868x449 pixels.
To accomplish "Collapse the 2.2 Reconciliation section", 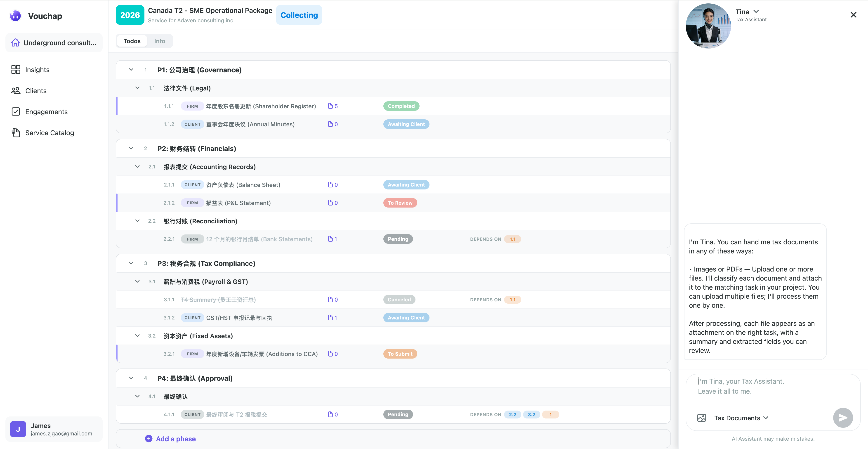I will click(137, 221).
